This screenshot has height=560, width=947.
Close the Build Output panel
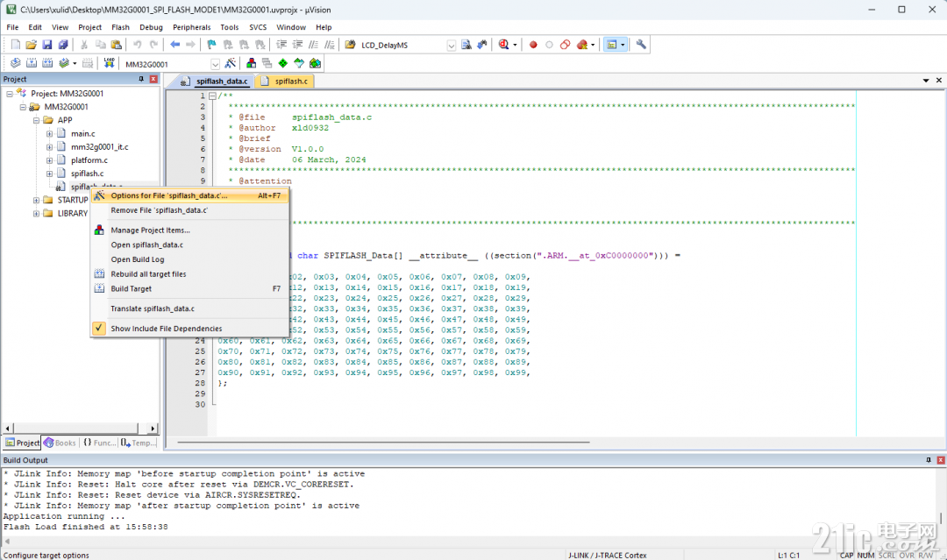pyautogui.click(x=940, y=460)
